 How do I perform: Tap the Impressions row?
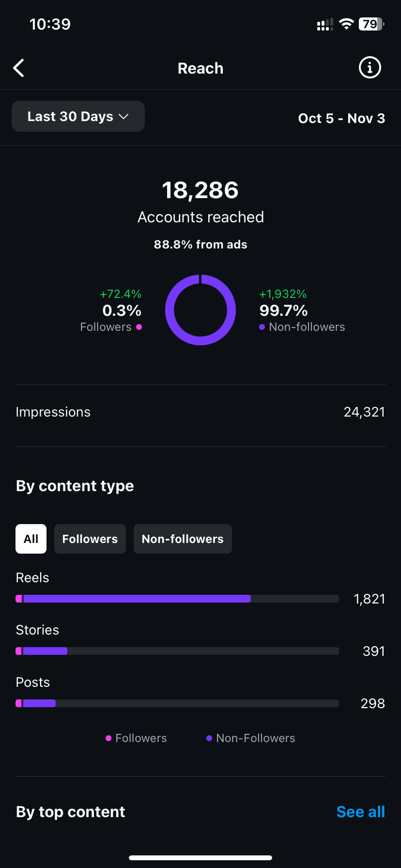click(x=200, y=412)
